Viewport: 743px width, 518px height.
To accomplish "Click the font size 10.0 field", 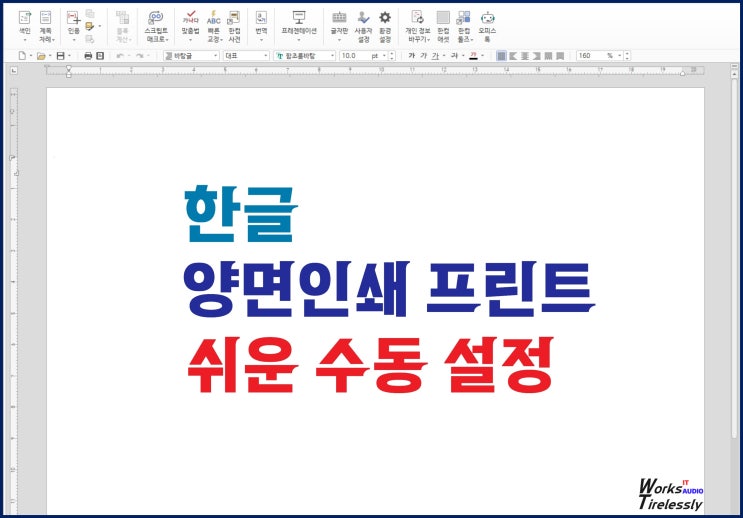I will [354, 56].
